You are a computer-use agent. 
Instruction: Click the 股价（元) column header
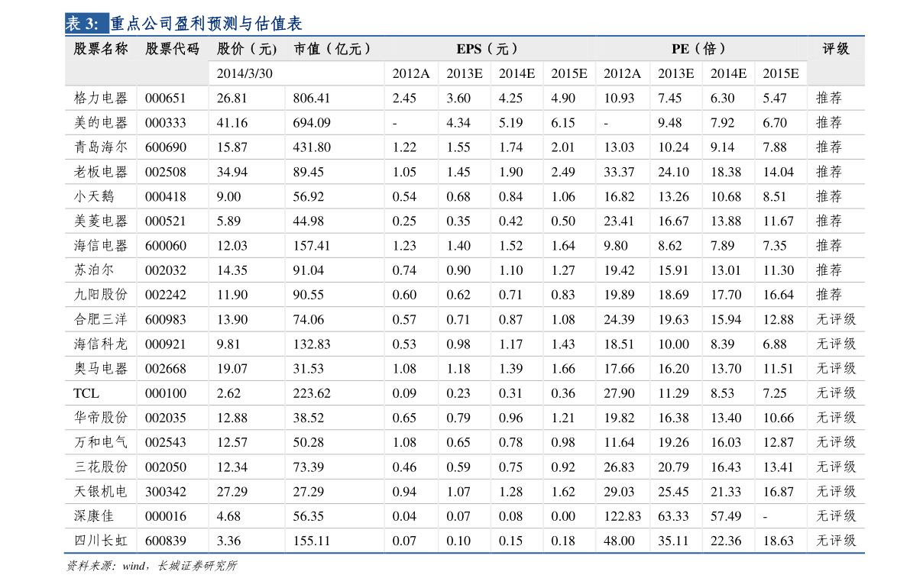[x=246, y=49]
